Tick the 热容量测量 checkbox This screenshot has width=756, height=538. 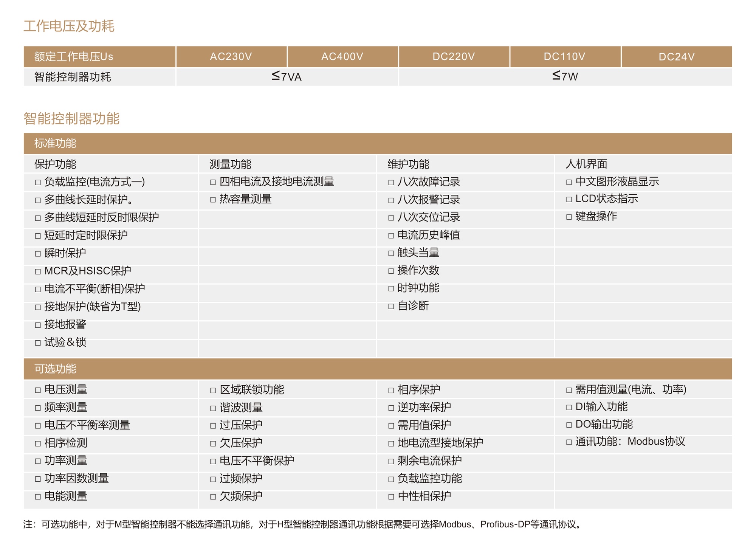pyautogui.click(x=213, y=200)
